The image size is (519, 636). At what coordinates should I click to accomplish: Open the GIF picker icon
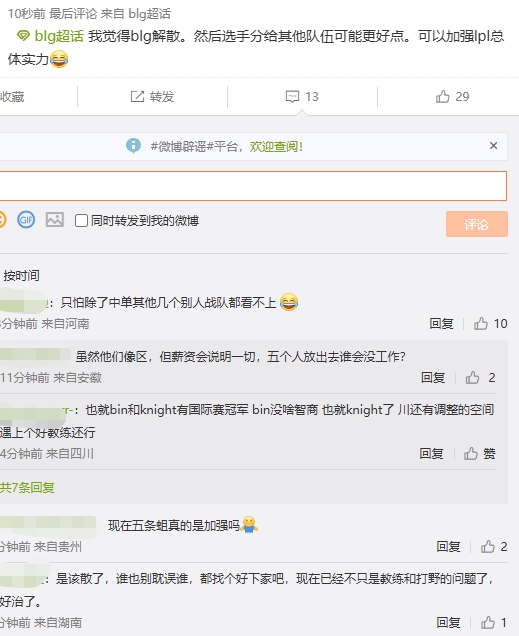coord(26,220)
